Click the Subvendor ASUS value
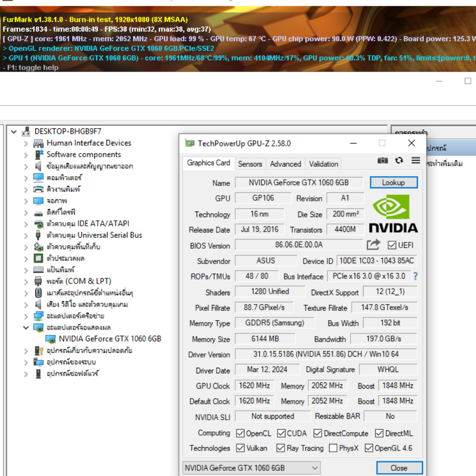 (x=266, y=260)
